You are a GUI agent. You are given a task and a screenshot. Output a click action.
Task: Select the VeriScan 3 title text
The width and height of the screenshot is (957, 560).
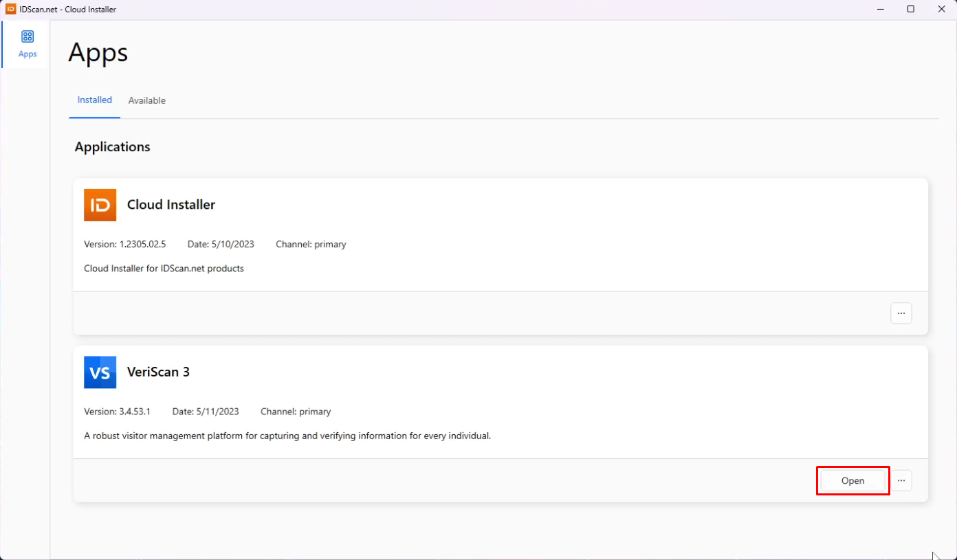[158, 372]
